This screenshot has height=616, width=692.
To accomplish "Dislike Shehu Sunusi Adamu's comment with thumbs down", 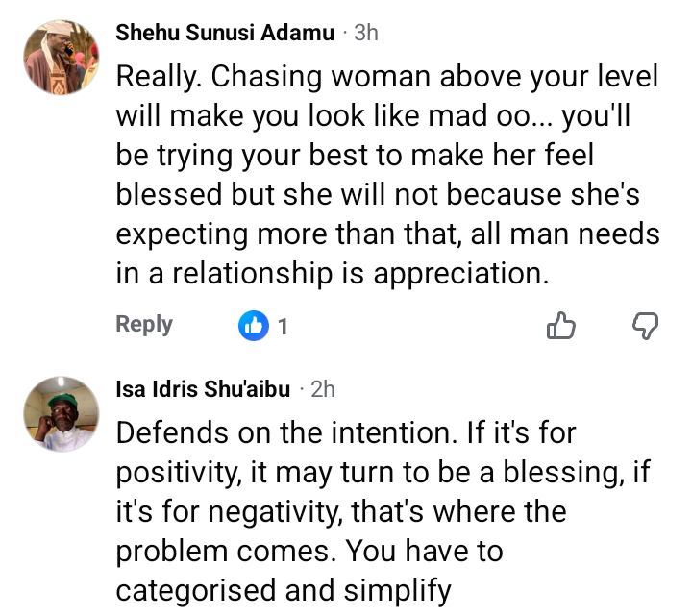I will 644,326.
